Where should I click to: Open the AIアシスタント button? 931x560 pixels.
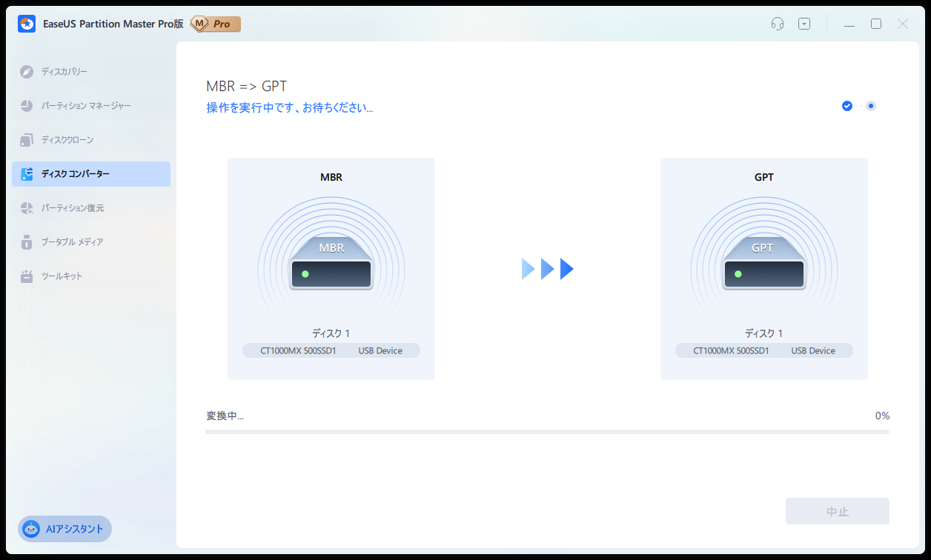click(x=64, y=529)
